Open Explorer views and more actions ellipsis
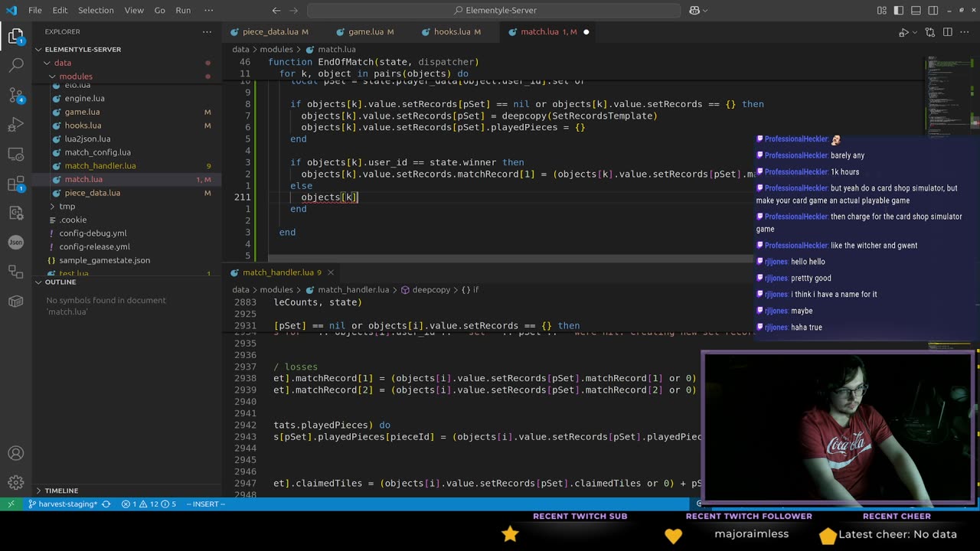Screen dimensions: 980x551 [x=207, y=31]
